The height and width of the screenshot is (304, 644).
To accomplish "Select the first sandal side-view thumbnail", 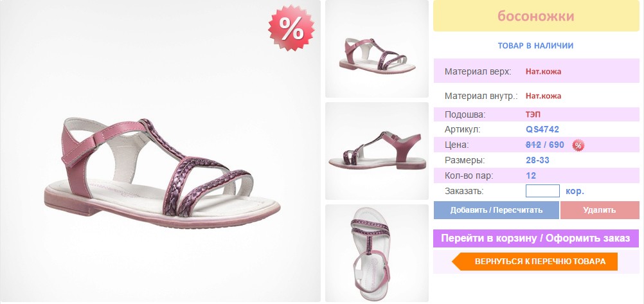I will point(377,49).
